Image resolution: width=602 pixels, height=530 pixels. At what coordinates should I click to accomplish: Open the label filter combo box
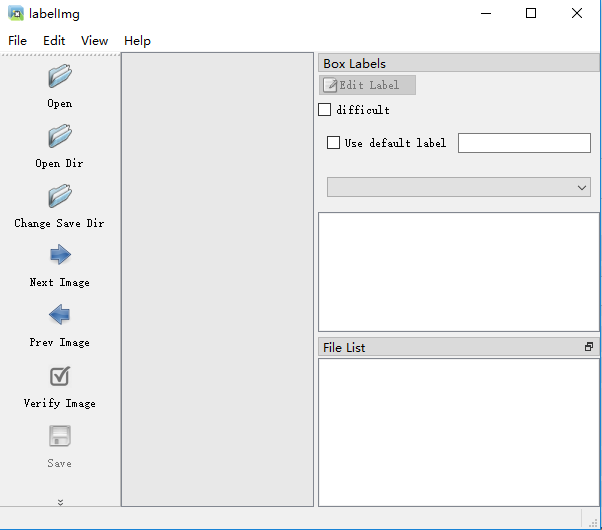click(x=459, y=187)
